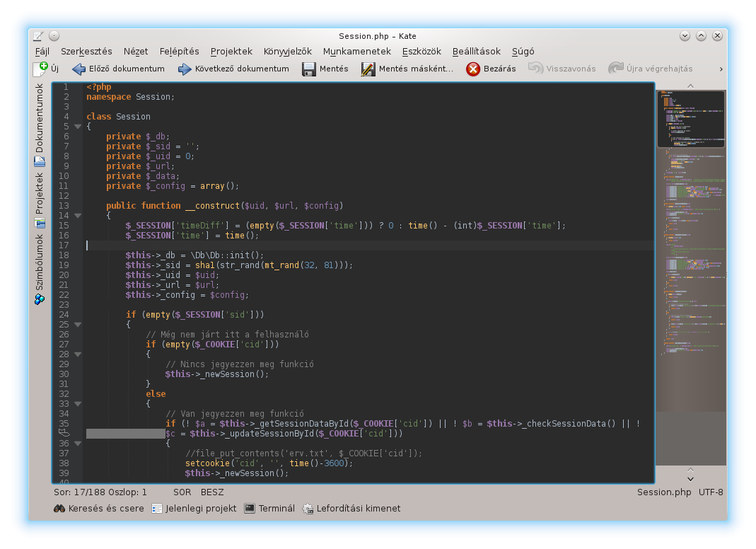Open the Munkamenetek menu
756x549 pixels.
pos(357,51)
